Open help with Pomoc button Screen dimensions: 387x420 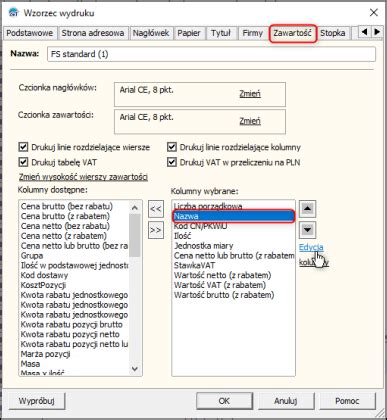click(347, 401)
